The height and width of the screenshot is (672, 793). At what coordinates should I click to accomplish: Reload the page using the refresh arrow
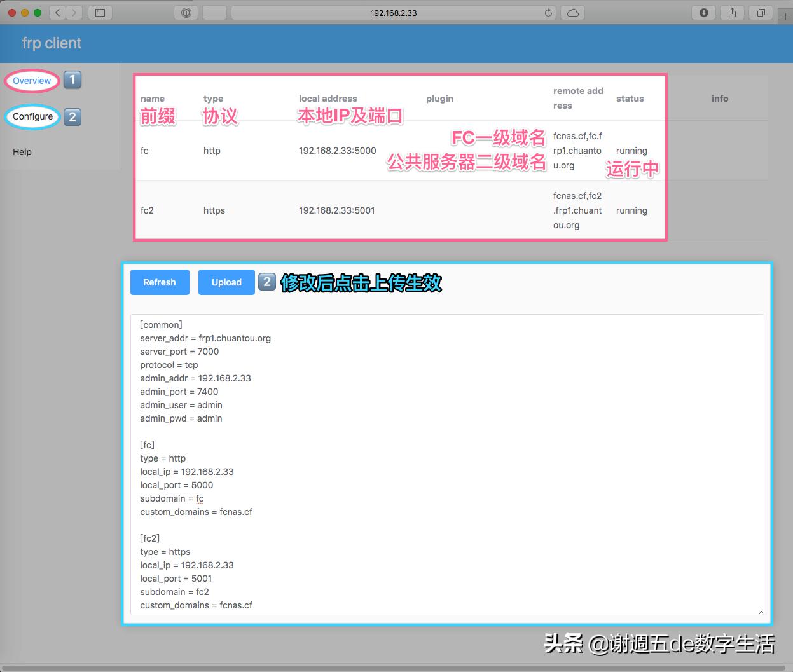pyautogui.click(x=548, y=12)
